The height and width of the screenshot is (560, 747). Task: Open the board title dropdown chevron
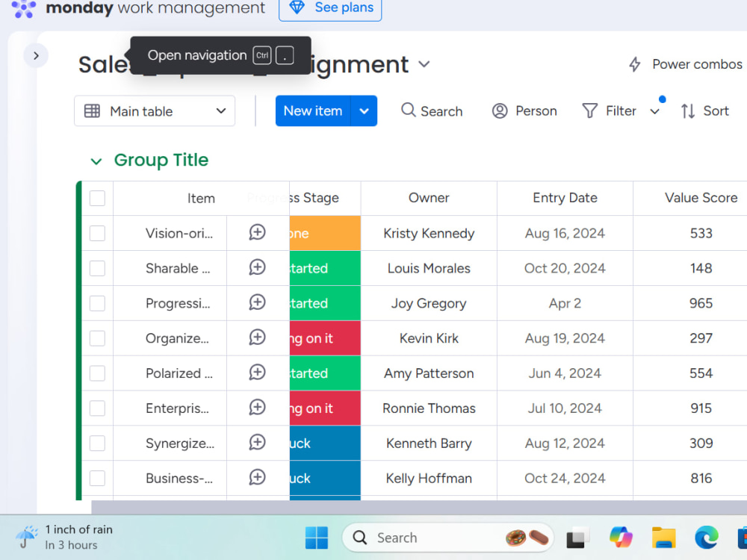(424, 64)
